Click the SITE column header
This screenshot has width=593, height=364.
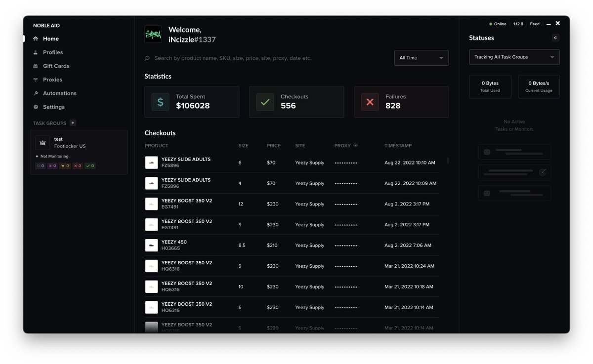[x=300, y=146]
